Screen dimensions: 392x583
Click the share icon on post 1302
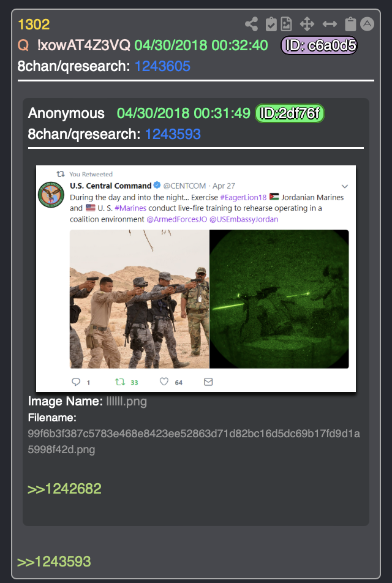point(251,24)
